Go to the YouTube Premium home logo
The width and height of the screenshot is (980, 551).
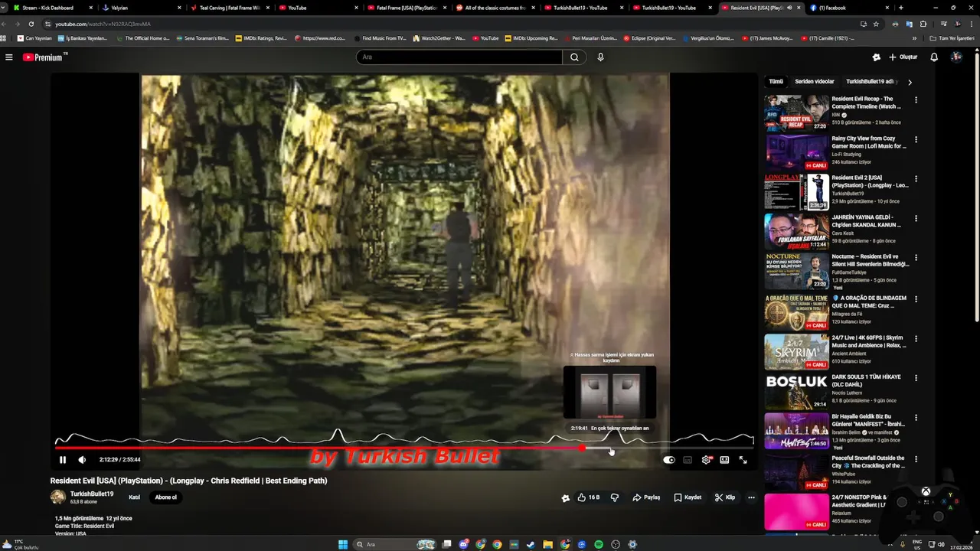pos(44,57)
